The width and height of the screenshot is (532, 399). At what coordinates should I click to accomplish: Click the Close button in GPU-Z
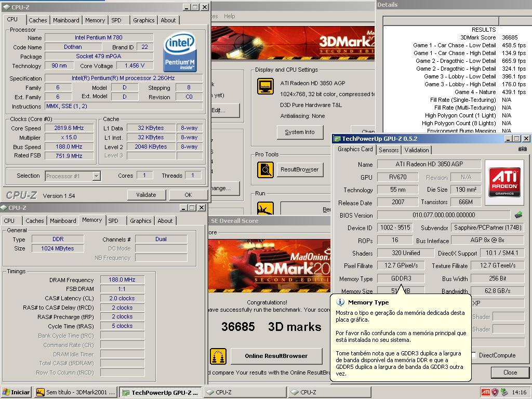click(x=510, y=373)
